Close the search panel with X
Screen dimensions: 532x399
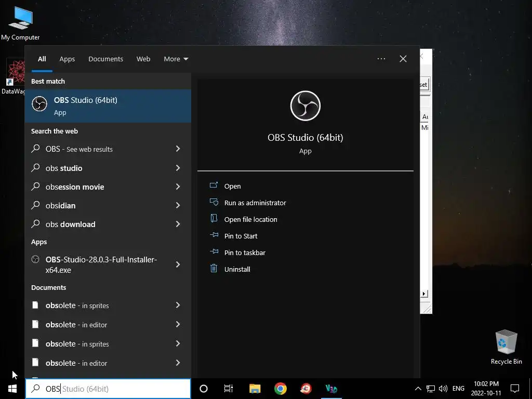coord(403,59)
